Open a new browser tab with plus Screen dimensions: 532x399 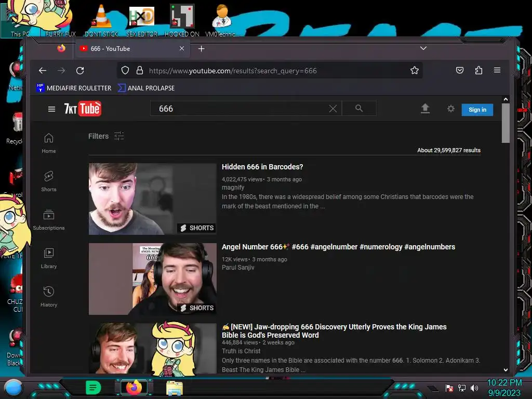[x=201, y=49]
